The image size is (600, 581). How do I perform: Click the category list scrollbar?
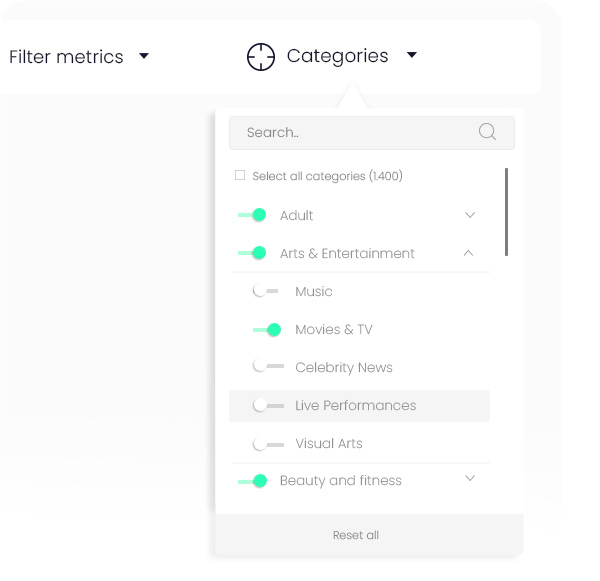coord(506,212)
